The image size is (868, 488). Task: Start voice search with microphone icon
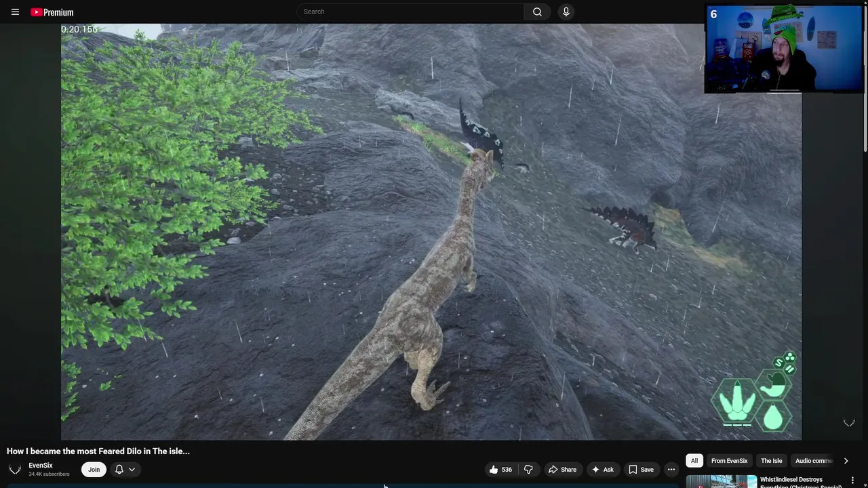[x=566, y=12]
